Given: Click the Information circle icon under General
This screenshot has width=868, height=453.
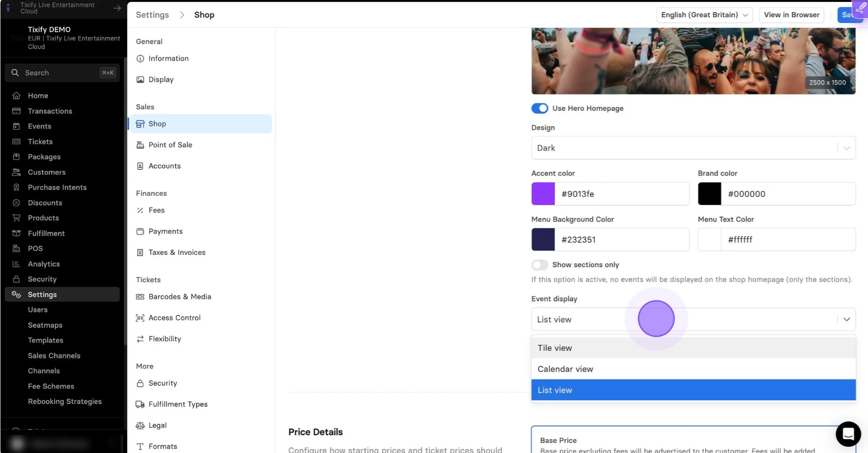Looking at the screenshot, I should coord(140,59).
